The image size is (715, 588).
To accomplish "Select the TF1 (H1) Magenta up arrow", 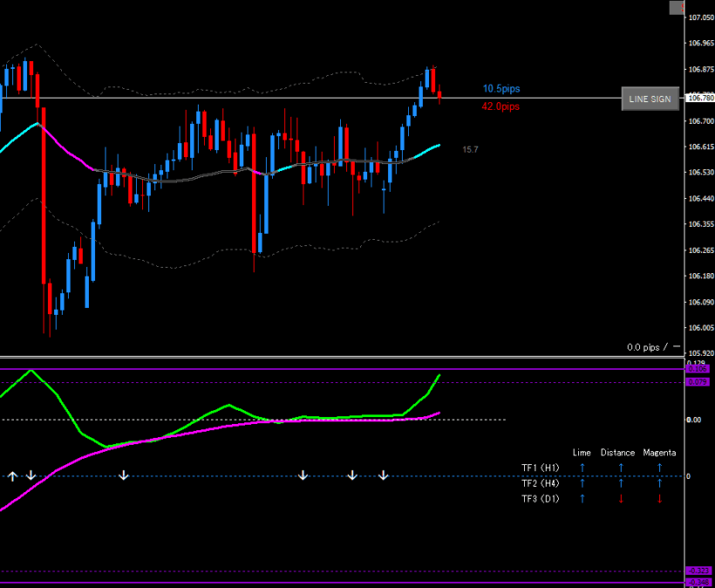I will 659,468.
